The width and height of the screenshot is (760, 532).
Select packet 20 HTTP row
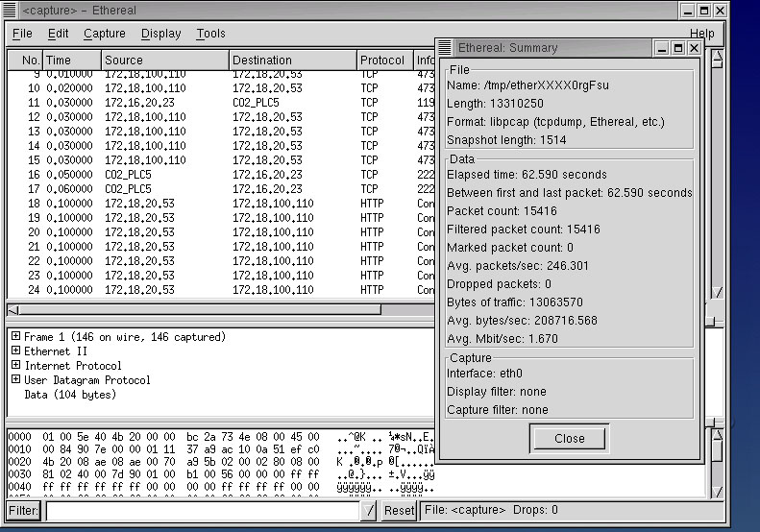pos(221,232)
